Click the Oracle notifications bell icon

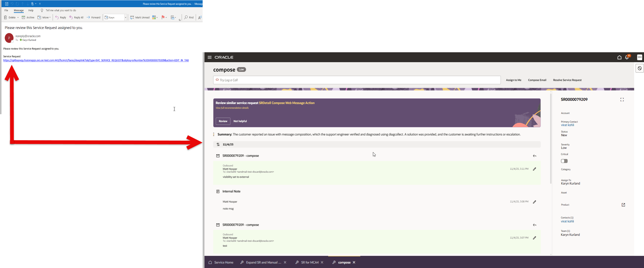coord(626,57)
